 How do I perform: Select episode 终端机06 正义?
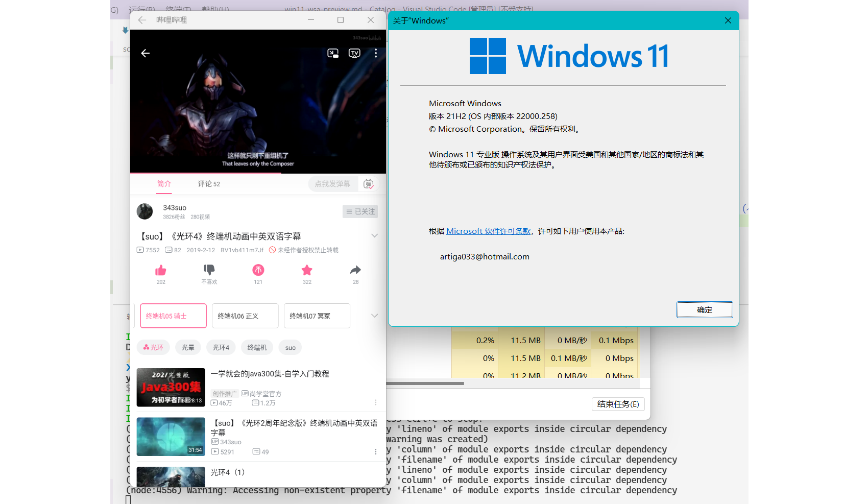[x=245, y=316]
